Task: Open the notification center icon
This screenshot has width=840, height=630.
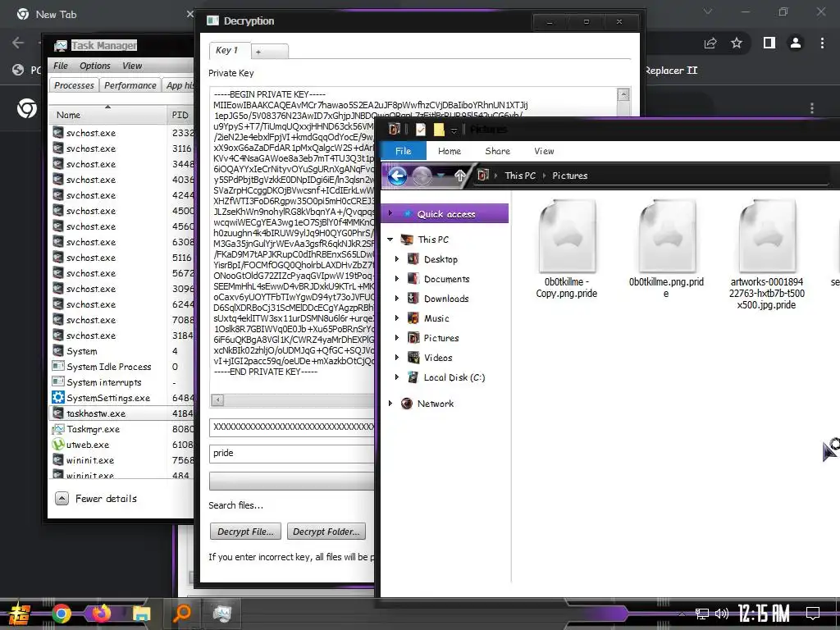Action: coord(813,613)
